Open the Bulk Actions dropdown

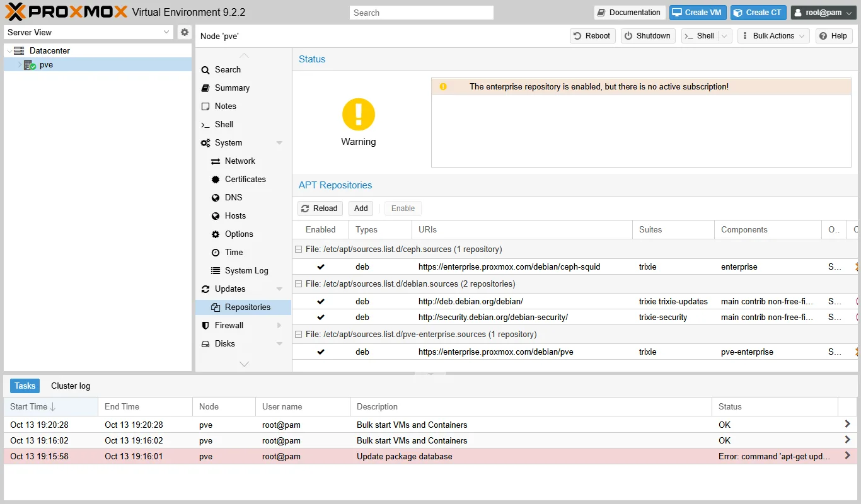pyautogui.click(x=773, y=36)
